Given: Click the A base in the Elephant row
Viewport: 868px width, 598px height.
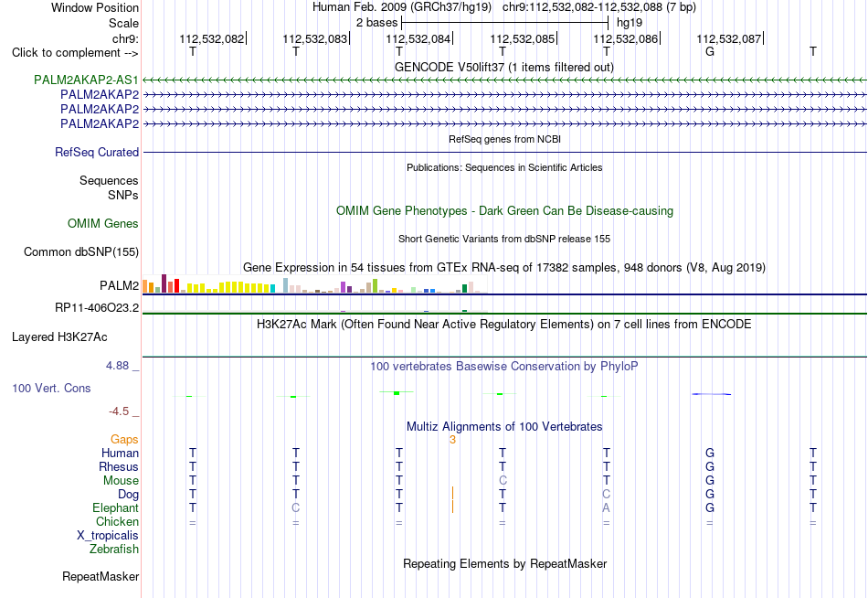Looking at the screenshot, I should click(606, 508).
